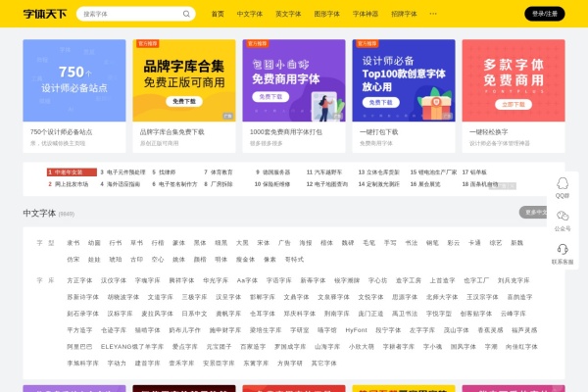Open the 品牌字库合集免费下载 title link

click(x=172, y=132)
